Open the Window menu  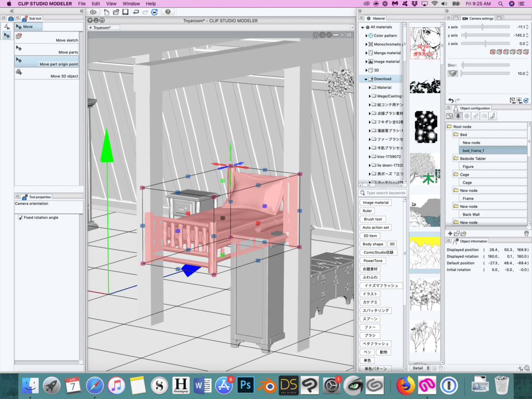tap(131, 4)
